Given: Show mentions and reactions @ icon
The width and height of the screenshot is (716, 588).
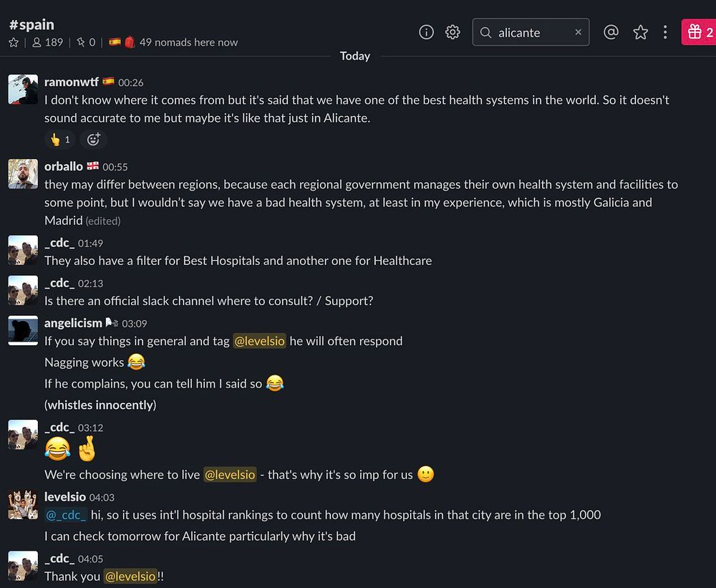Looking at the screenshot, I should point(611,32).
